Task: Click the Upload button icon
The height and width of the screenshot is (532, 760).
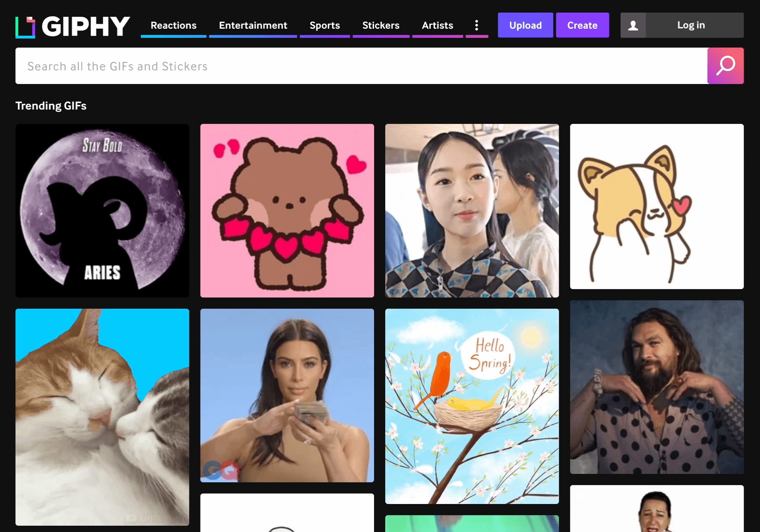Action: coord(525,25)
